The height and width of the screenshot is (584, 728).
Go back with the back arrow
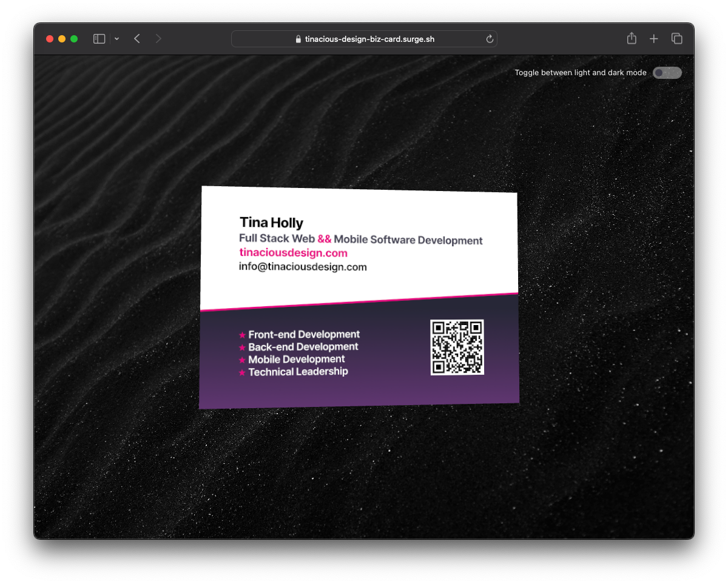pos(137,39)
